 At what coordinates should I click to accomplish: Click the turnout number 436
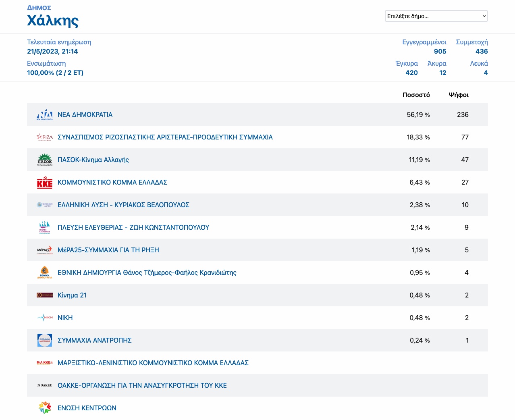[482, 51]
